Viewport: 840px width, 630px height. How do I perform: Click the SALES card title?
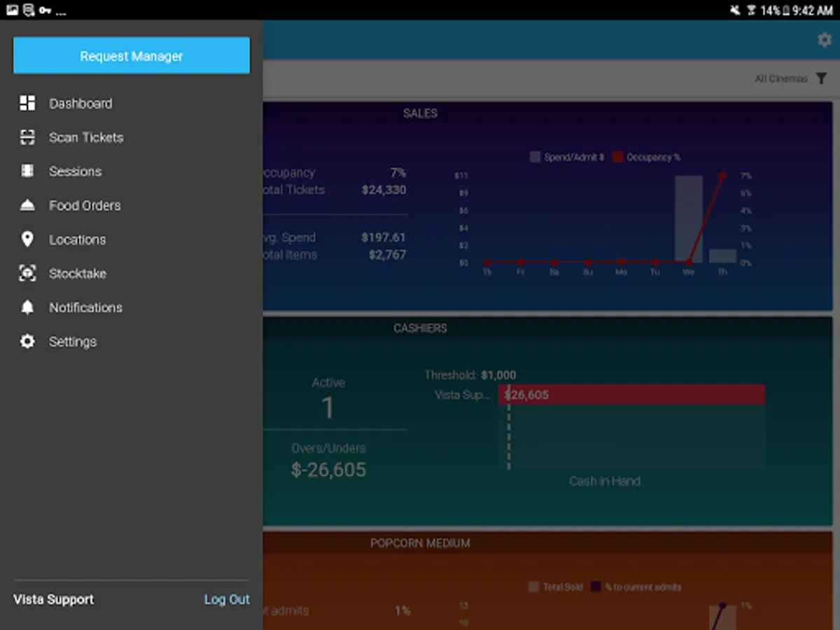(x=420, y=113)
